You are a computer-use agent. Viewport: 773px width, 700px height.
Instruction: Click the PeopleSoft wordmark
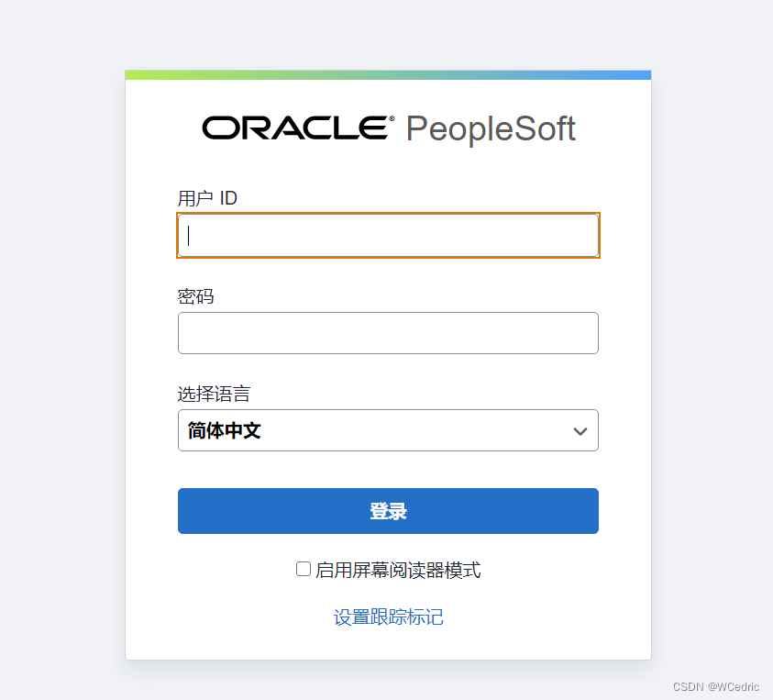pos(490,128)
